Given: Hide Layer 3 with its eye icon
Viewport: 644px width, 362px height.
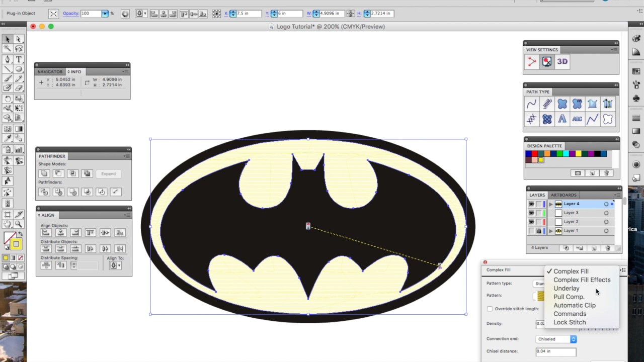Looking at the screenshot, I should point(531,213).
